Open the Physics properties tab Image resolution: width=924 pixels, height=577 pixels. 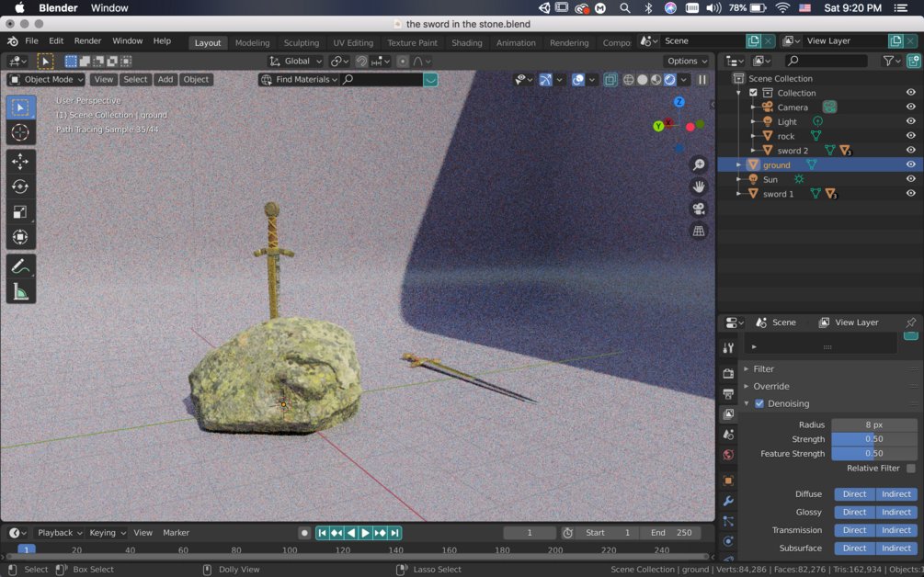728,541
